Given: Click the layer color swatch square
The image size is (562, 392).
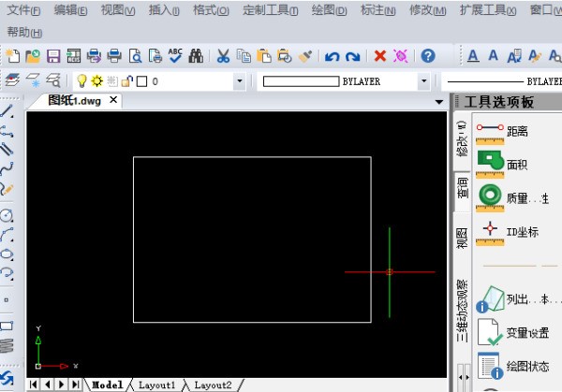Looking at the screenshot, I should click(x=141, y=81).
